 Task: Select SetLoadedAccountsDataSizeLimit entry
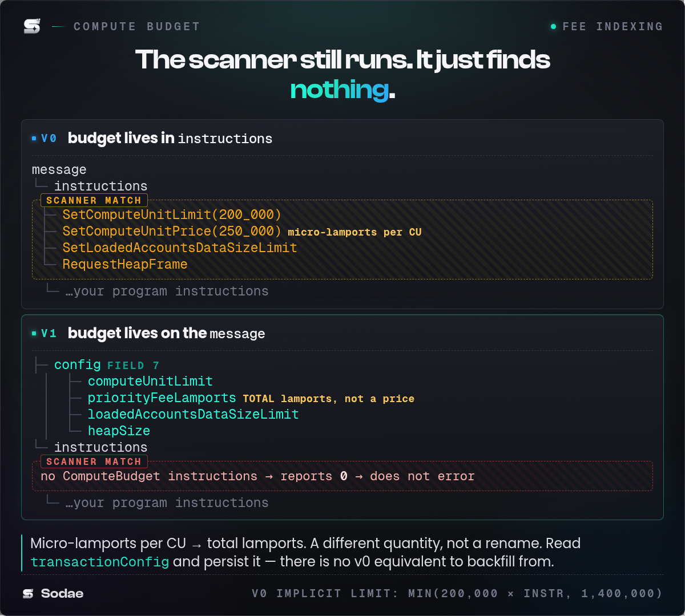click(x=180, y=248)
